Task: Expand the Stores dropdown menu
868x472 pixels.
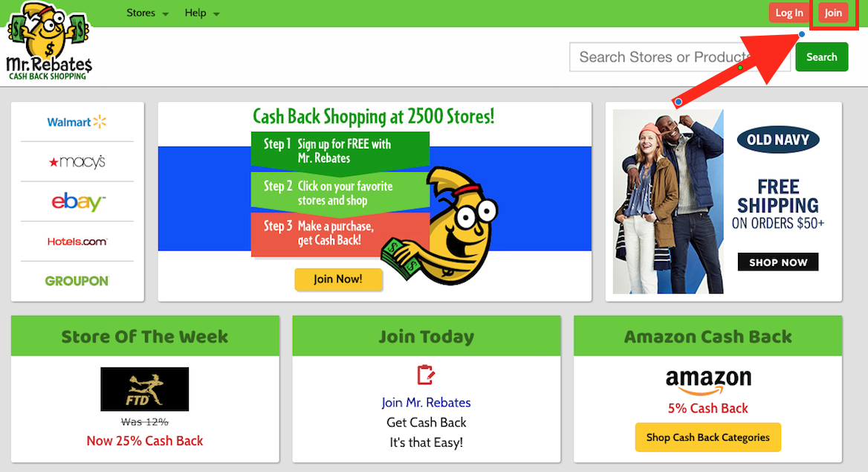Action: point(147,13)
